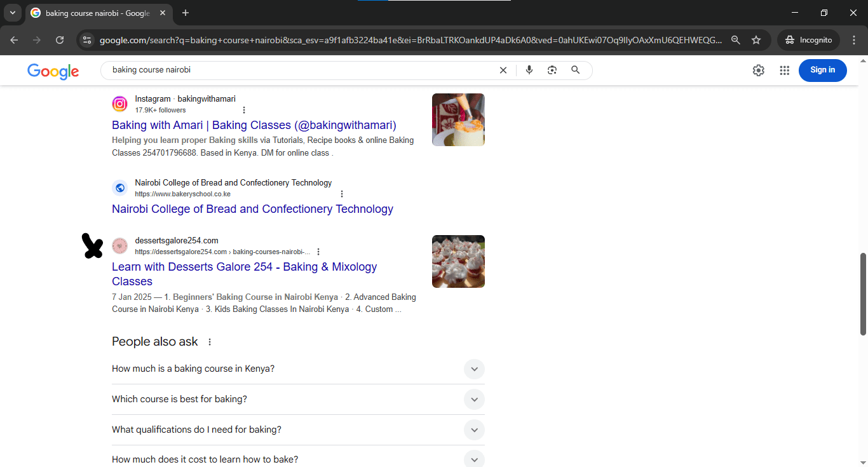Open more options for dessertsgalore254 result
This screenshot has width=868, height=467.
tap(318, 252)
